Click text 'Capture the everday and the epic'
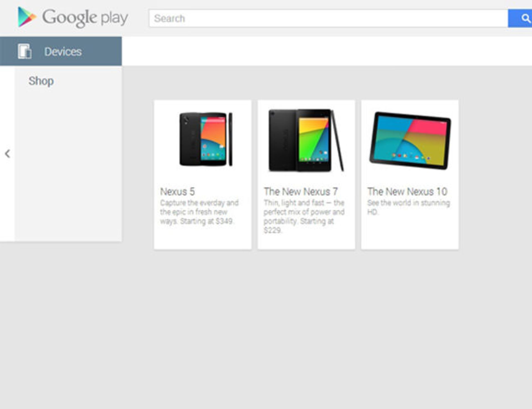The width and height of the screenshot is (532, 409). point(199,207)
